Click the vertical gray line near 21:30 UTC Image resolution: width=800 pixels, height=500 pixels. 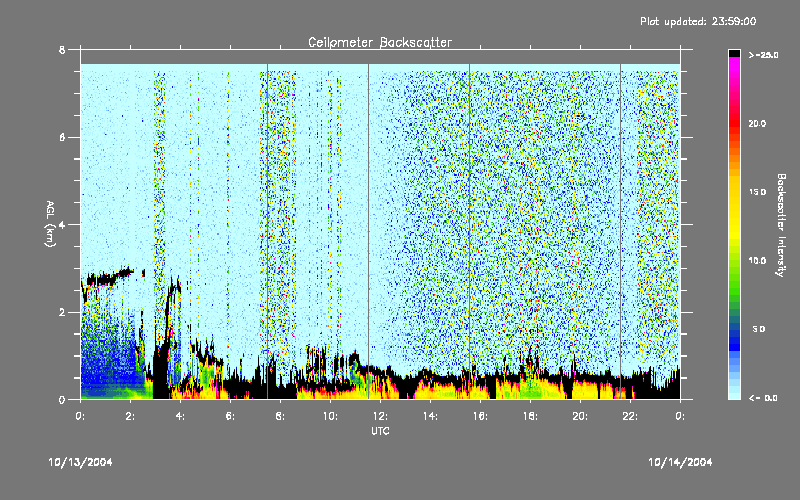click(620, 231)
